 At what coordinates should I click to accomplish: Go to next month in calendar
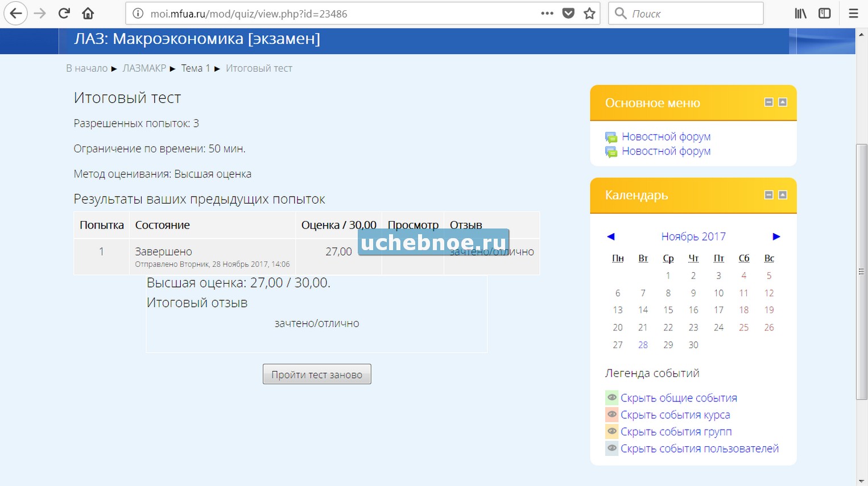(776, 236)
